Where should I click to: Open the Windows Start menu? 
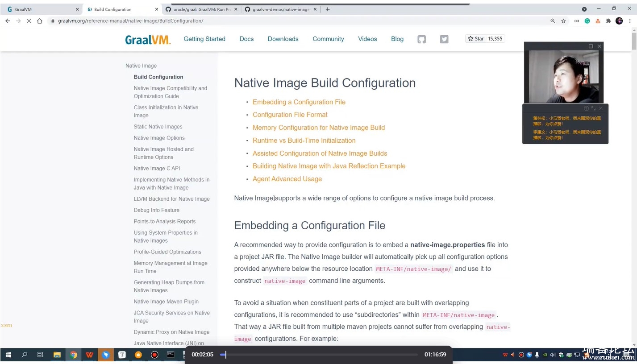(8, 355)
